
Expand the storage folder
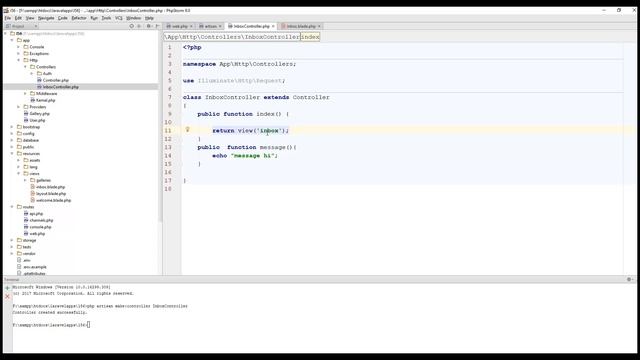coord(12,240)
